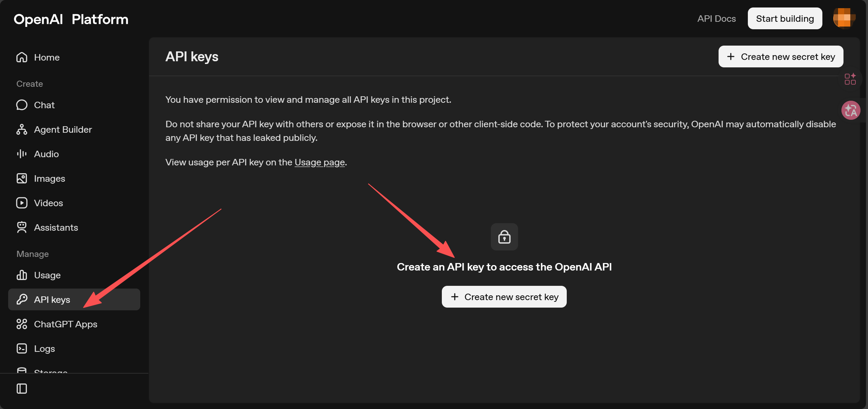This screenshot has height=409, width=868.
Task: View the Usage dashboard
Action: (x=47, y=275)
